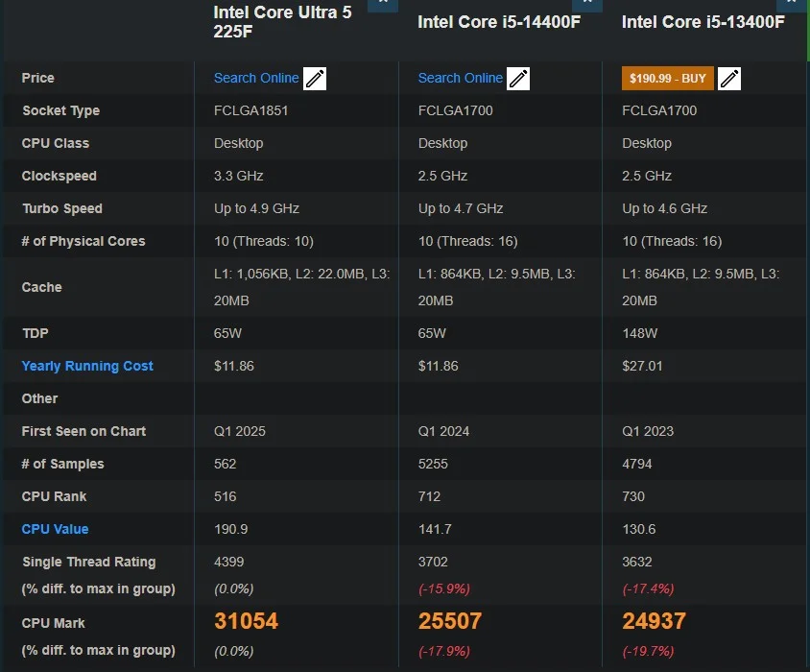Click the Up to 4.6 GHz turbo value
Viewport: 810px width, 672px height.
pos(665,208)
